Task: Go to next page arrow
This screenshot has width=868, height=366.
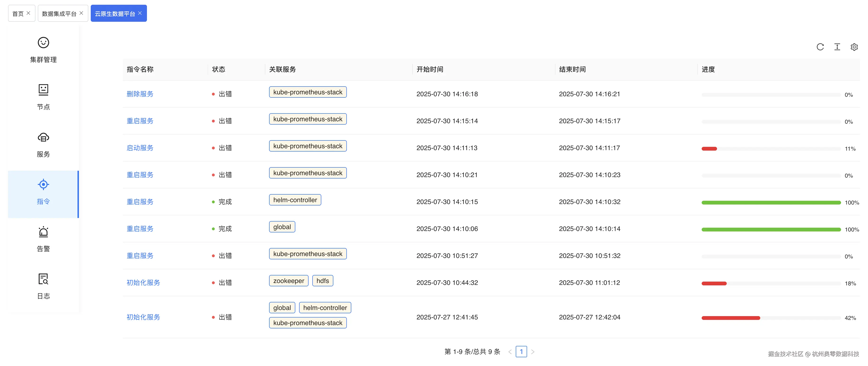Action: [x=533, y=352]
